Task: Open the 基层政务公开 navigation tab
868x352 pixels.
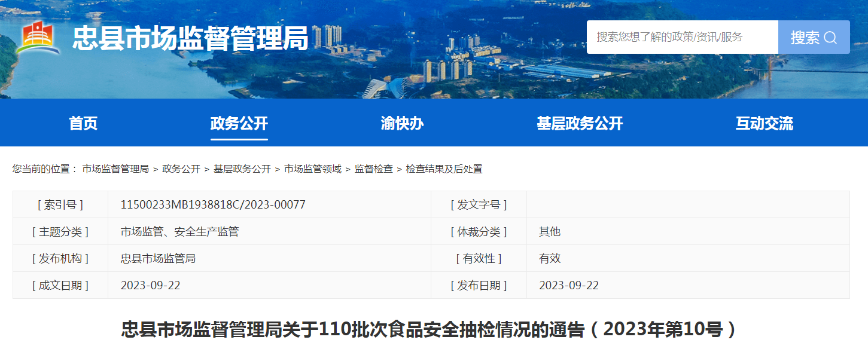Action: [x=580, y=124]
